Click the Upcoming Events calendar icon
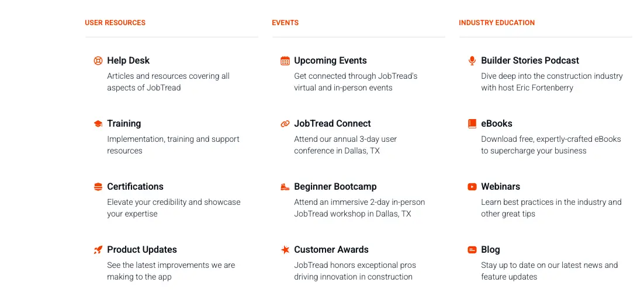644x307 pixels. tap(285, 61)
